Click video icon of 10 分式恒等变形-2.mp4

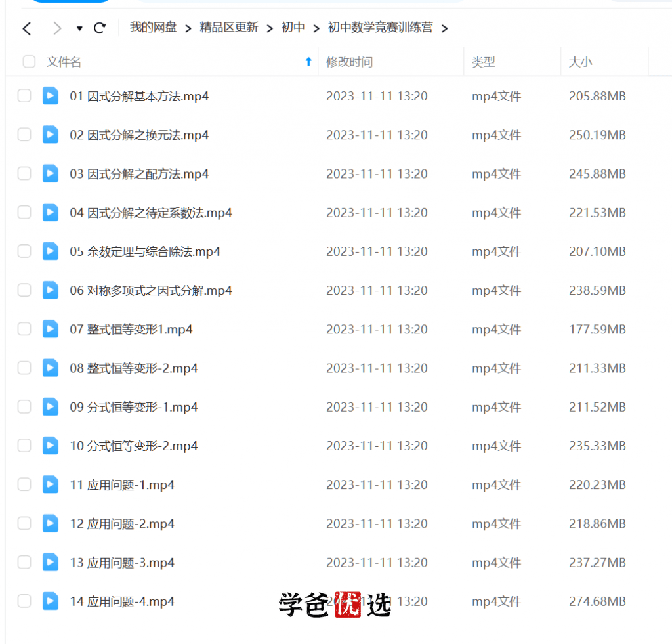(x=51, y=446)
